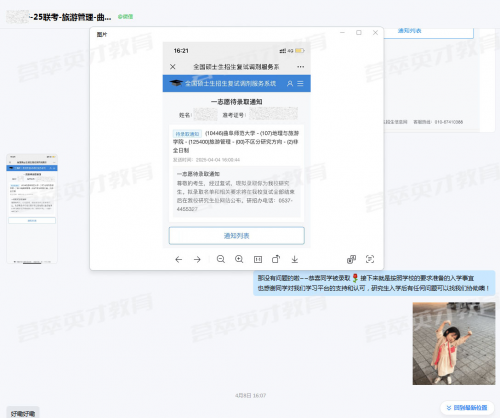
Task: Zoom in the image in viewer
Action: 239,259
